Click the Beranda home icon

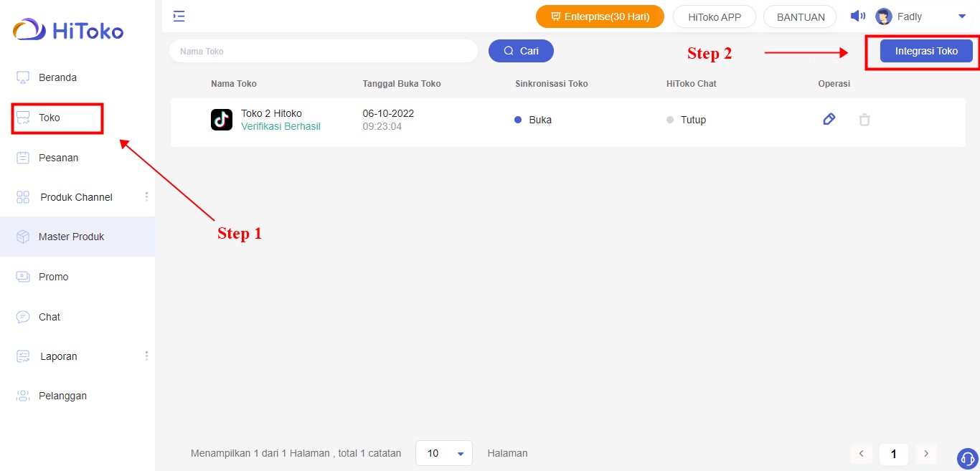pyautogui.click(x=23, y=77)
